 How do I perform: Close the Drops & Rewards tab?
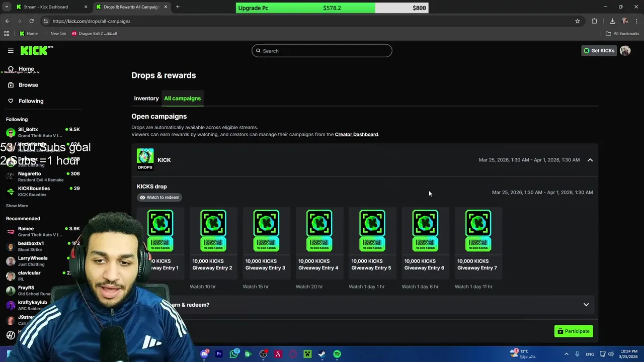tap(165, 7)
